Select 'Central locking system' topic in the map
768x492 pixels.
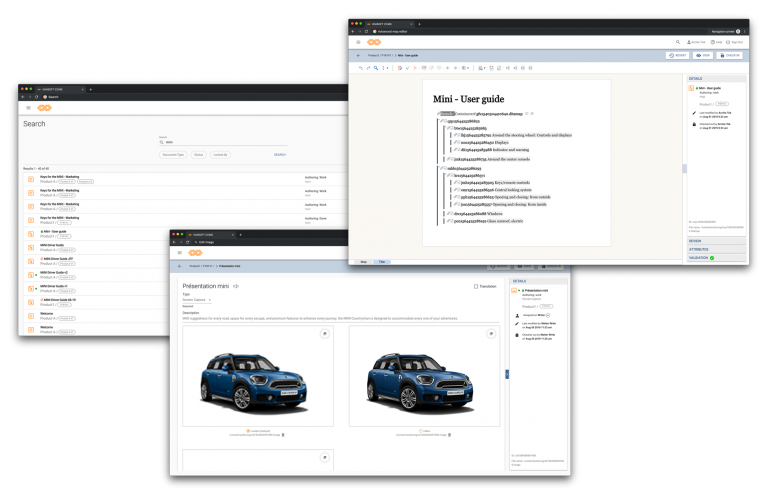click(x=513, y=190)
